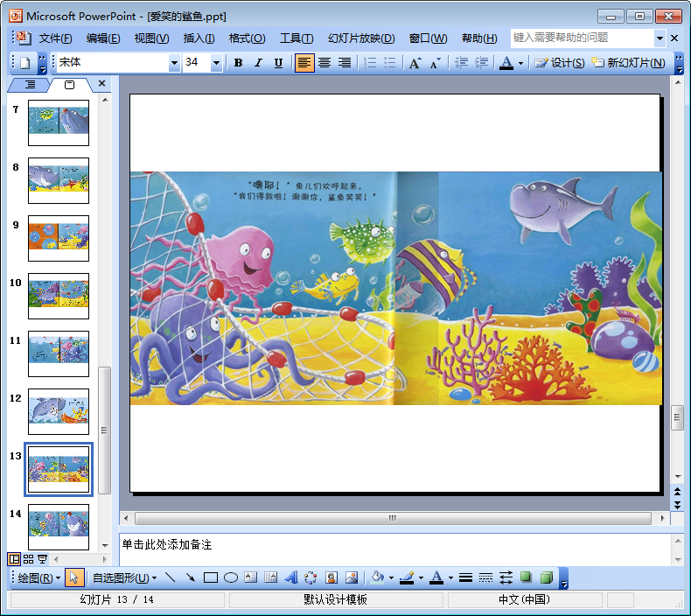Image resolution: width=691 pixels, height=616 pixels.
Task: Select slide 7 thumbnail
Action: point(59,122)
